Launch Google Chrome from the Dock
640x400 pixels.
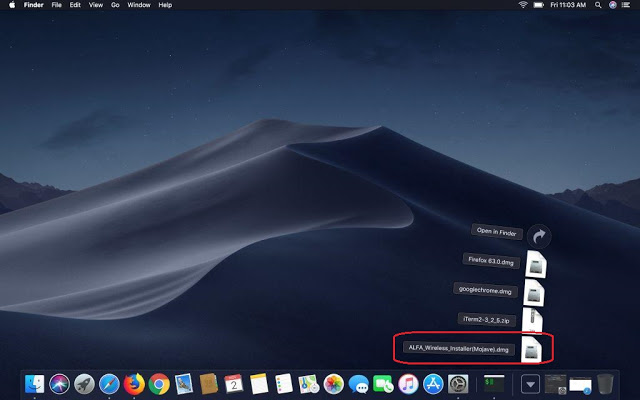(x=158, y=384)
